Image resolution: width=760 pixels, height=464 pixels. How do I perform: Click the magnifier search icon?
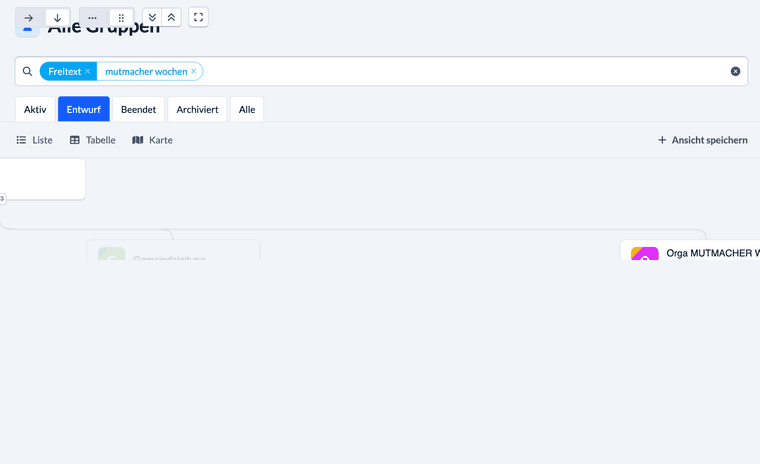point(28,71)
